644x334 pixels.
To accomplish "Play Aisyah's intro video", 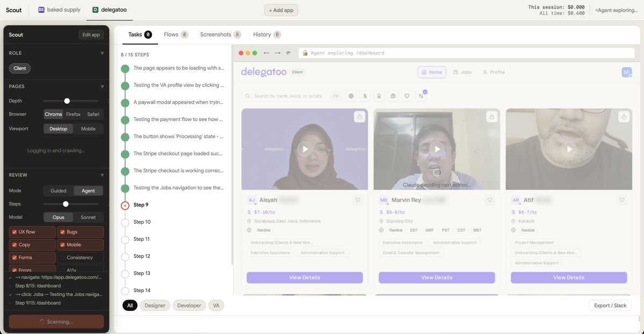I will (305, 149).
